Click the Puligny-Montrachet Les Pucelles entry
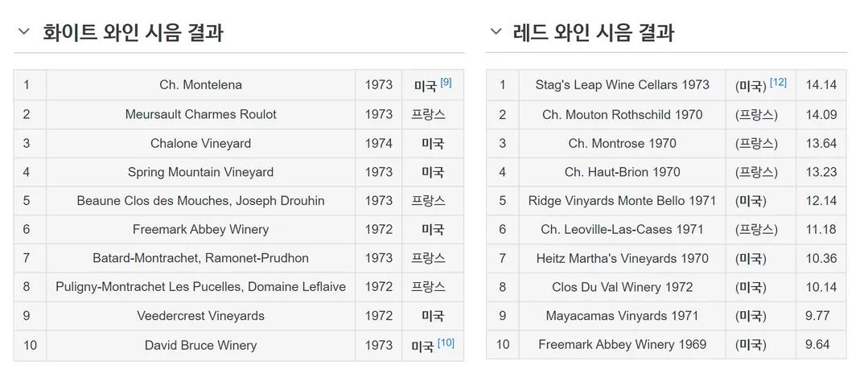 point(200,287)
